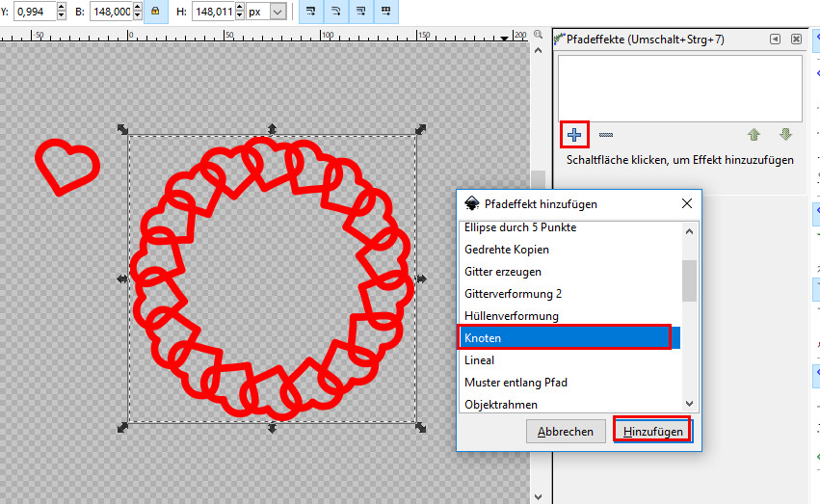
Task: Iconify the Pfadeffekte panel
Action: (x=775, y=40)
